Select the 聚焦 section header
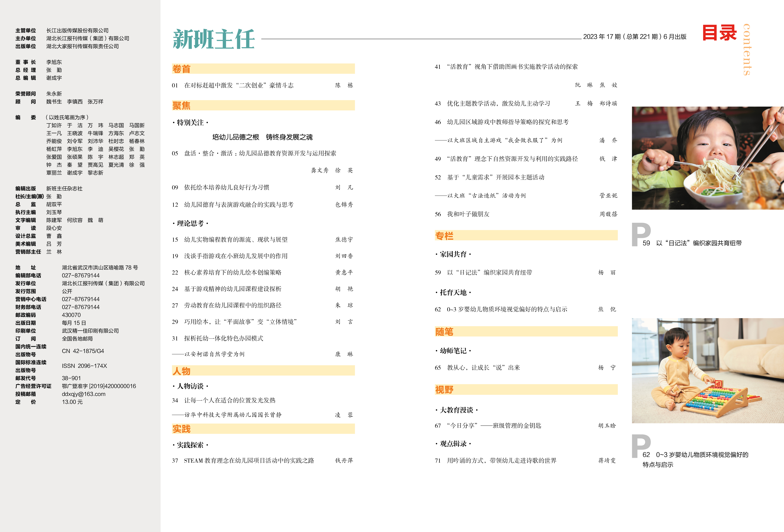Image resolution: width=784 pixels, height=532 pixels. pos(181,106)
